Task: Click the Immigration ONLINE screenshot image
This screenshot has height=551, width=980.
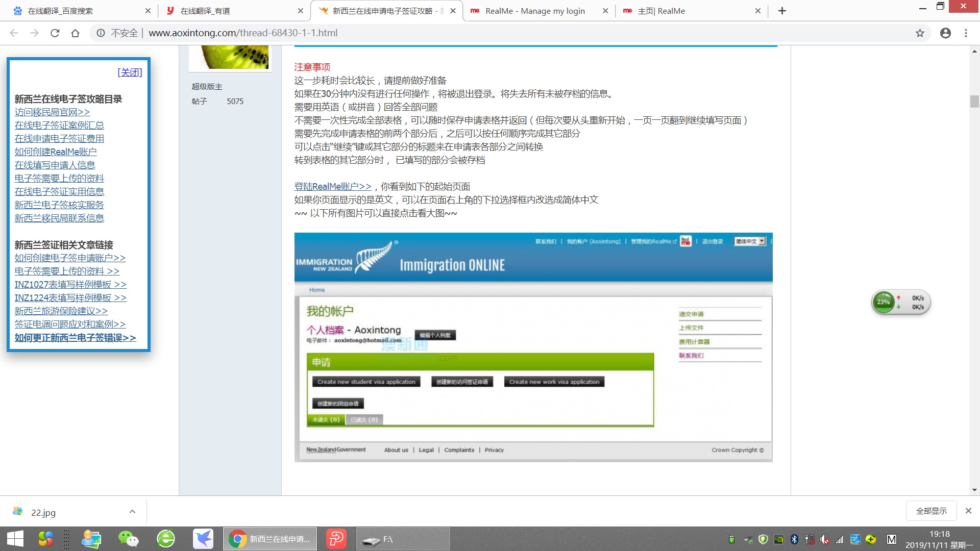Action: (533, 347)
